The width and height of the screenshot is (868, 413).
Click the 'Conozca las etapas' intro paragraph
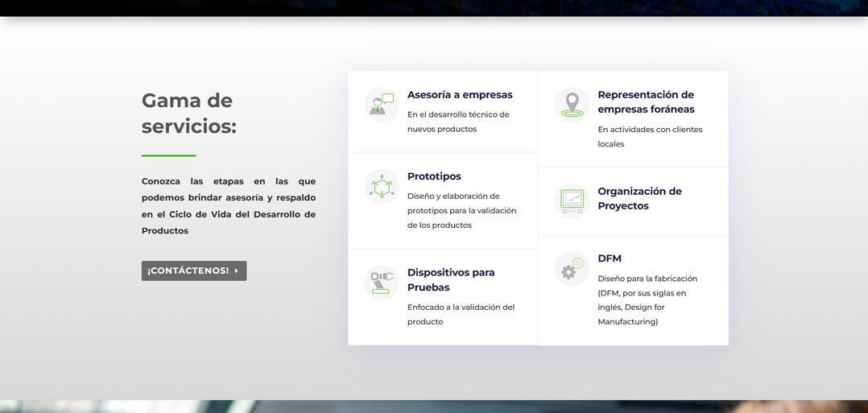point(229,206)
